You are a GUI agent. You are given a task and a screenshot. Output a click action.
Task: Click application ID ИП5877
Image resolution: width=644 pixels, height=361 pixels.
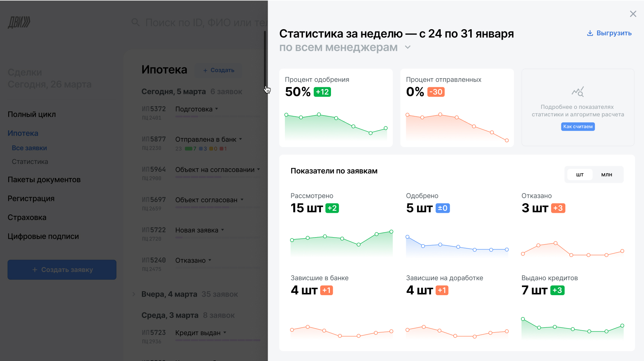pos(154,139)
